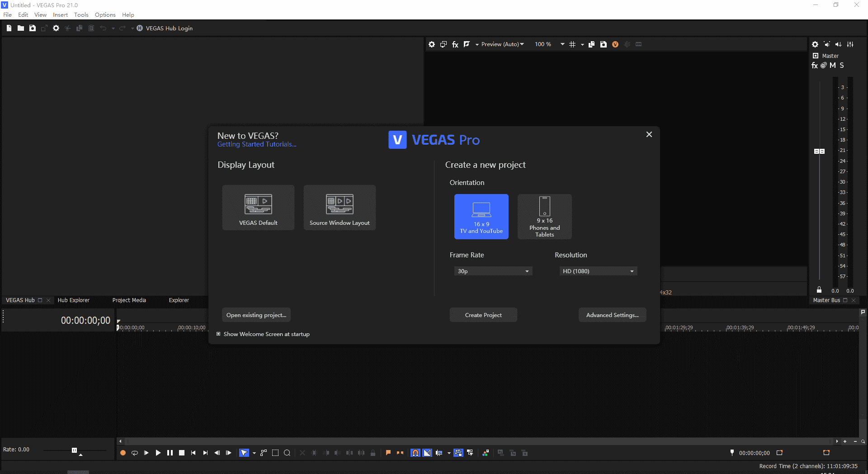Click copy snapshot to clipboard icon
868x474 pixels.
tap(591, 44)
